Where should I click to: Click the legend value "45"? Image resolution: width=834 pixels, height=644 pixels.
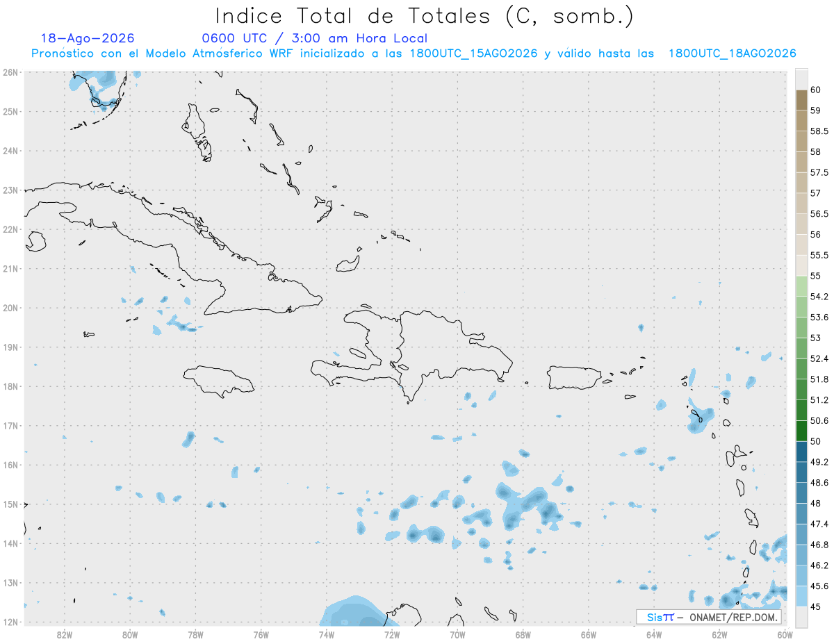click(816, 606)
